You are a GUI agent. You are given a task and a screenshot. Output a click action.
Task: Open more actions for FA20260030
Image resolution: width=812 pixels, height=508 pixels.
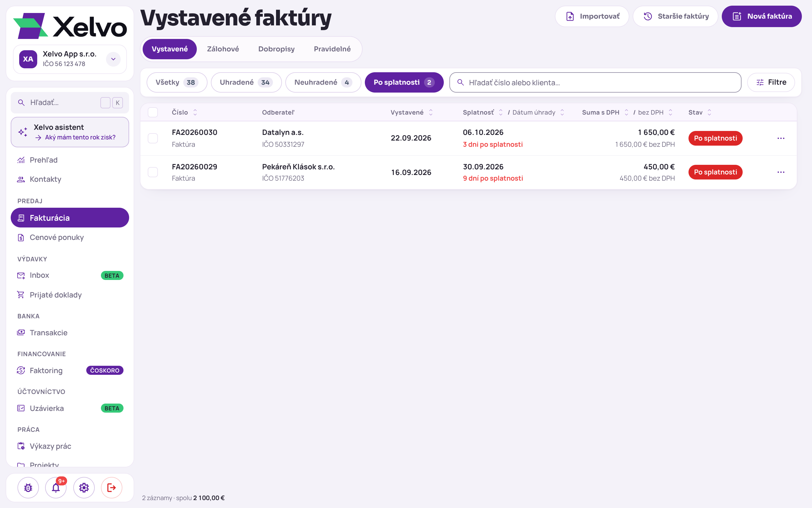(781, 138)
